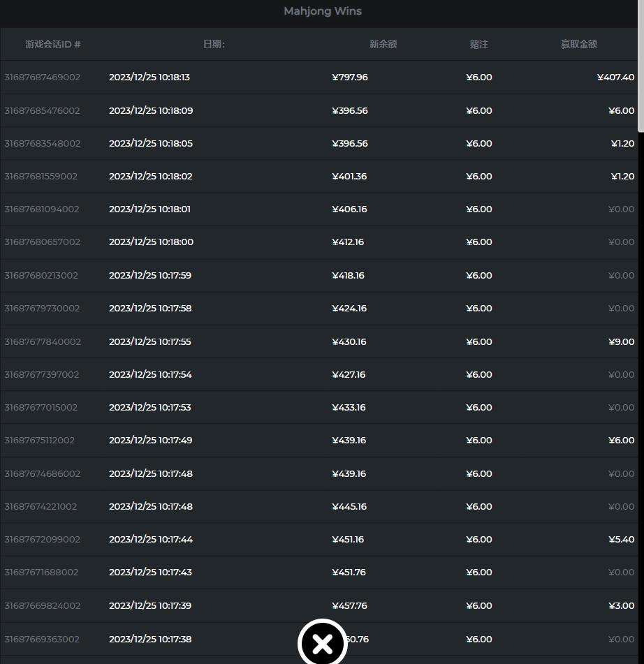
Task: Click the date 2023/12/25 10:18:09
Action: tap(151, 110)
